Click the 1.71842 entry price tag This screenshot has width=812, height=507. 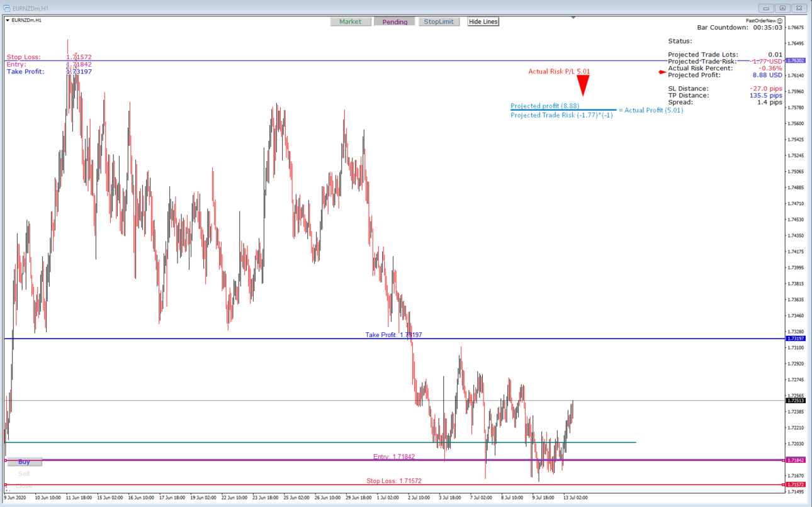tap(796, 460)
